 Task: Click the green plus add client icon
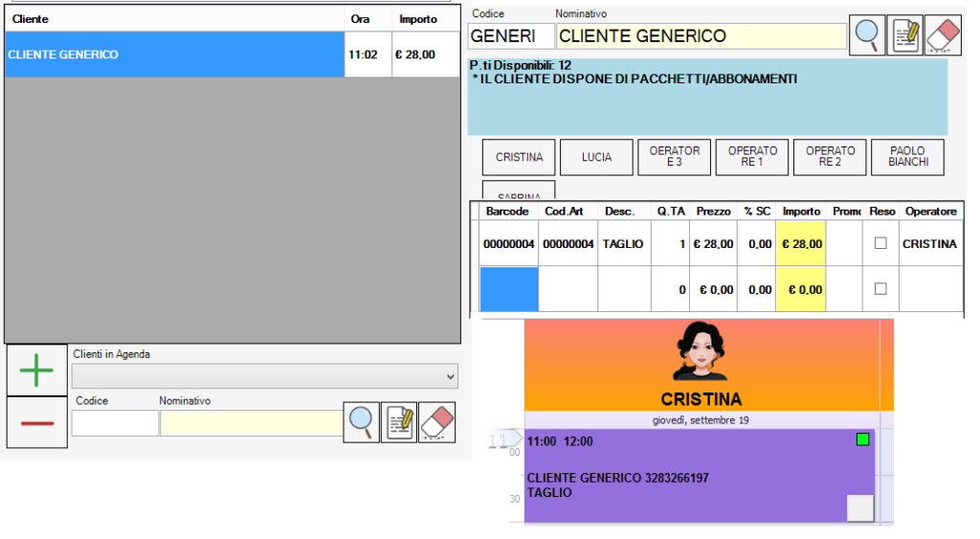tap(36, 370)
